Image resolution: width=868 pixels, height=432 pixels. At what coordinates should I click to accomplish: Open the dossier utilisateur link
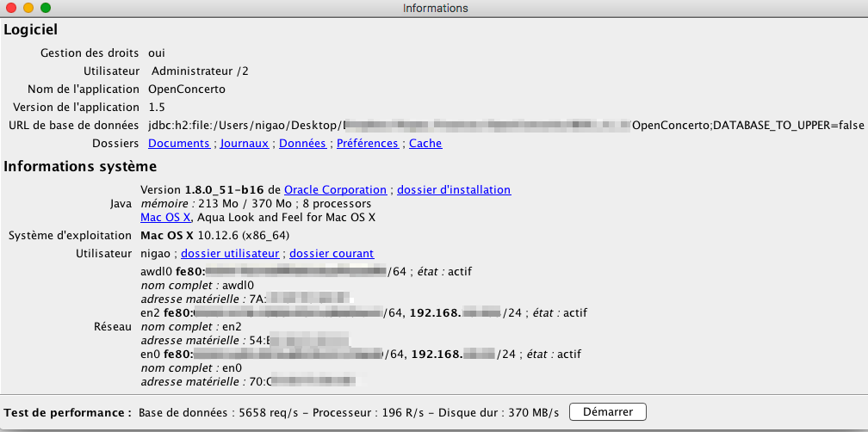pos(230,253)
